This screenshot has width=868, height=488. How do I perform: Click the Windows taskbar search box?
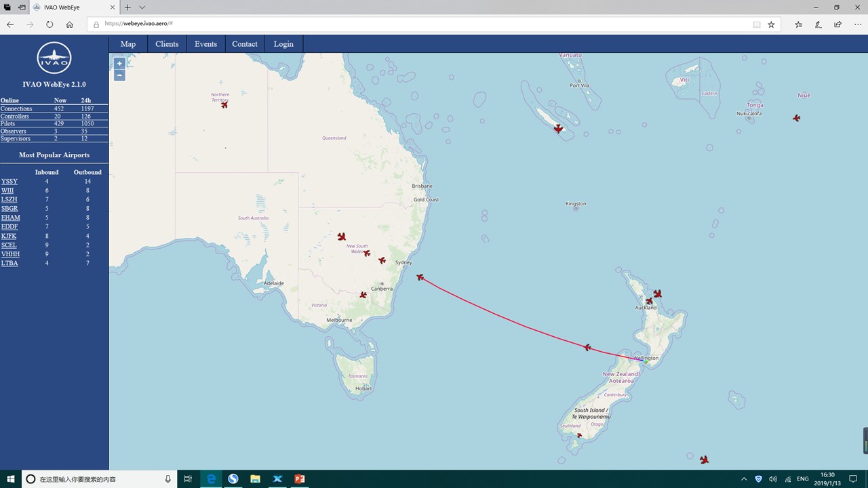tap(99, 479)
